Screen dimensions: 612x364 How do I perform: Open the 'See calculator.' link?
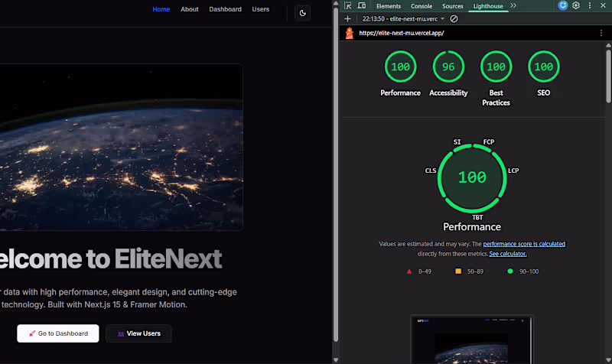point(508,254)
